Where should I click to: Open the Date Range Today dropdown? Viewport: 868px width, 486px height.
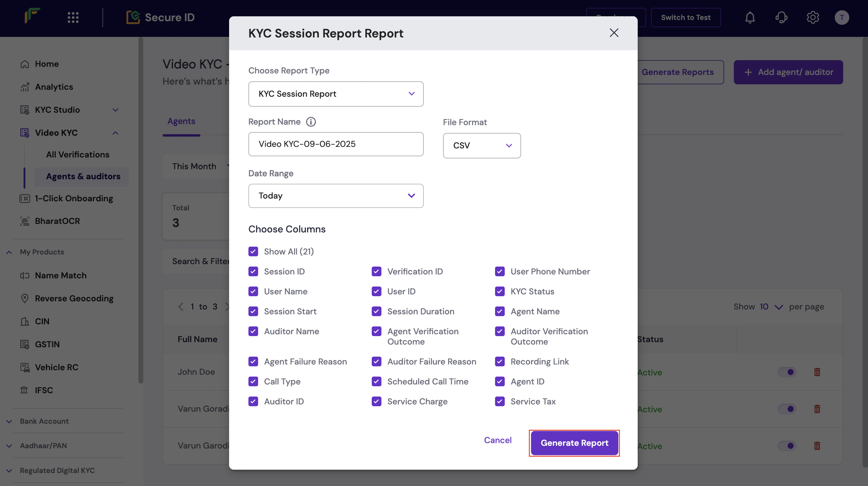click(x=335, y=196)
